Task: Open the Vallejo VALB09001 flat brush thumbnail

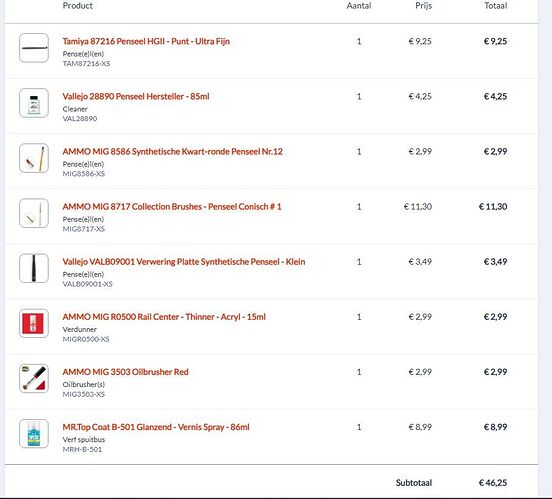Action: click(x=34, y=268)
